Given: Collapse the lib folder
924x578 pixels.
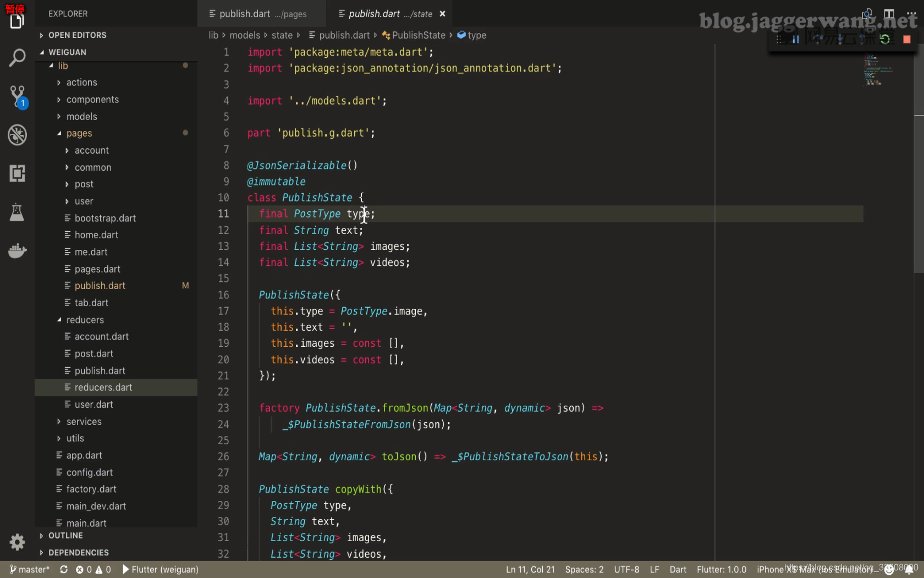Looking at the screenshot, I should pyautogui.click(x=116, y=66).
